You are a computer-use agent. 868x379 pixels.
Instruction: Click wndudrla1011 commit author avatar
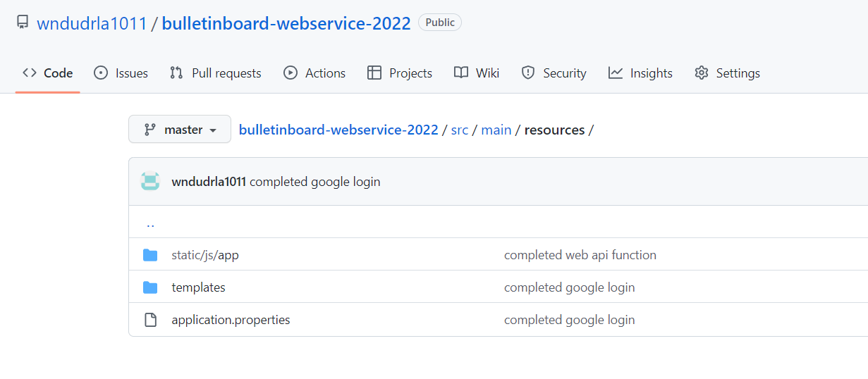coord(150,182)
